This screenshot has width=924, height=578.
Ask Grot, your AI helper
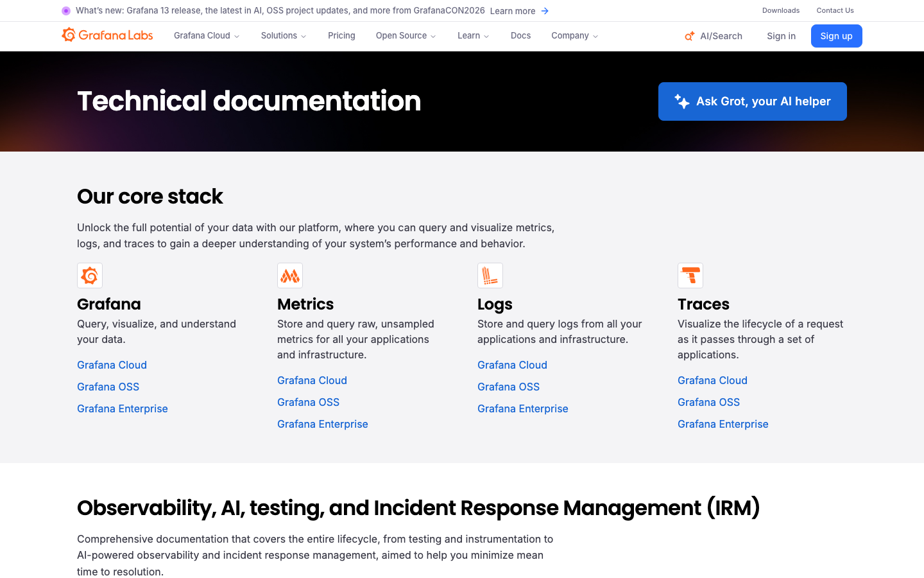(x=752, y=101)
